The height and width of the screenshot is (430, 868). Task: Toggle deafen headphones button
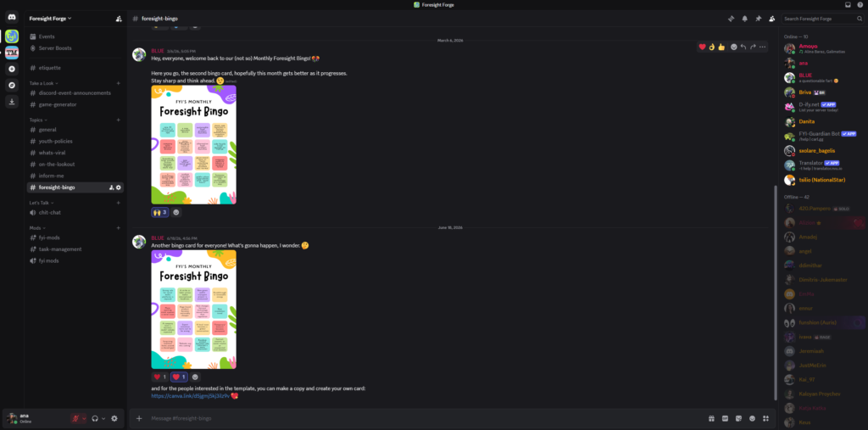95,418
